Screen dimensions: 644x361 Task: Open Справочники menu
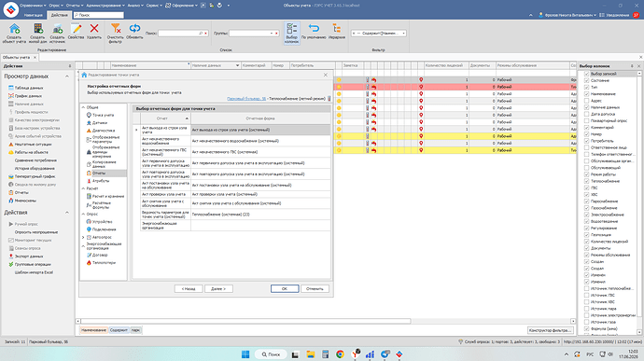click(33, 6)
